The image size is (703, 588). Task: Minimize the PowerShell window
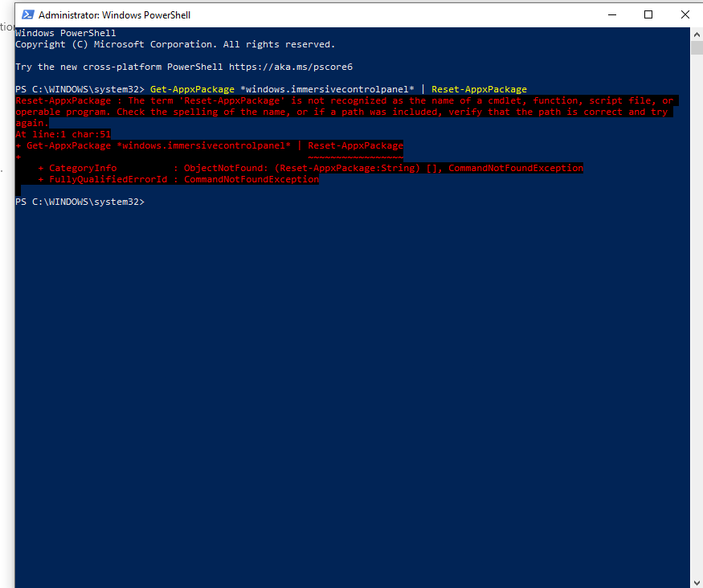tap(612, 14)
